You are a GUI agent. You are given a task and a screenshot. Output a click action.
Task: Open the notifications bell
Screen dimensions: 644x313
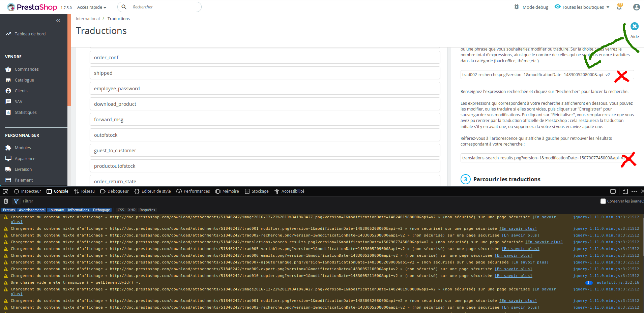tap(619, 7)
